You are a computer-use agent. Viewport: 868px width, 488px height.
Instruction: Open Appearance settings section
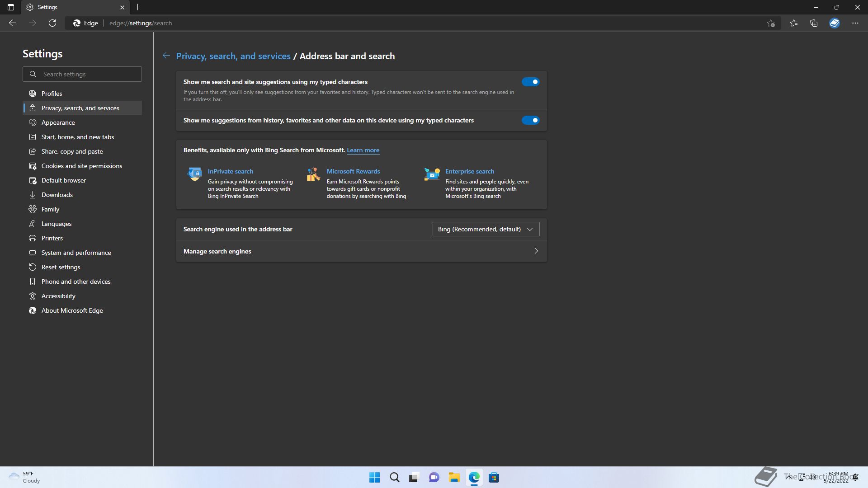(82, 122)
